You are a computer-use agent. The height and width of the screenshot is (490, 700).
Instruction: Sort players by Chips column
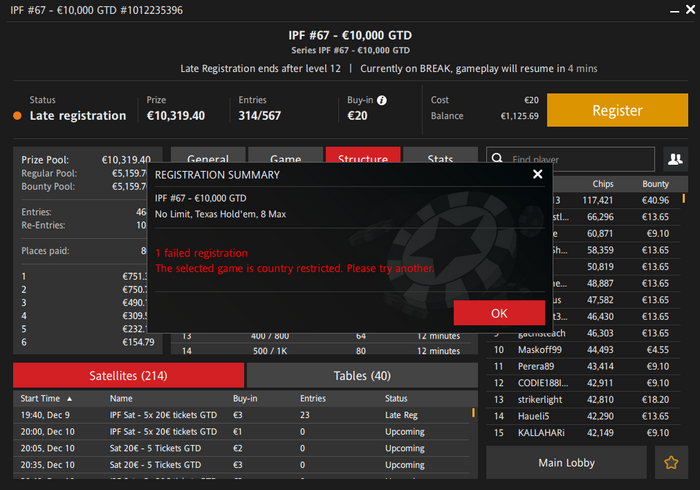click(x=603, y=184)
